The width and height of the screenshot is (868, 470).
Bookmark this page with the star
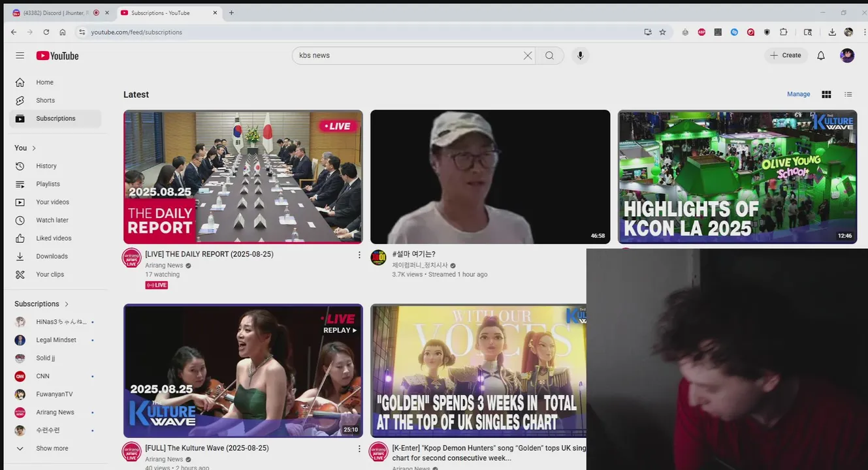point(662,32)
